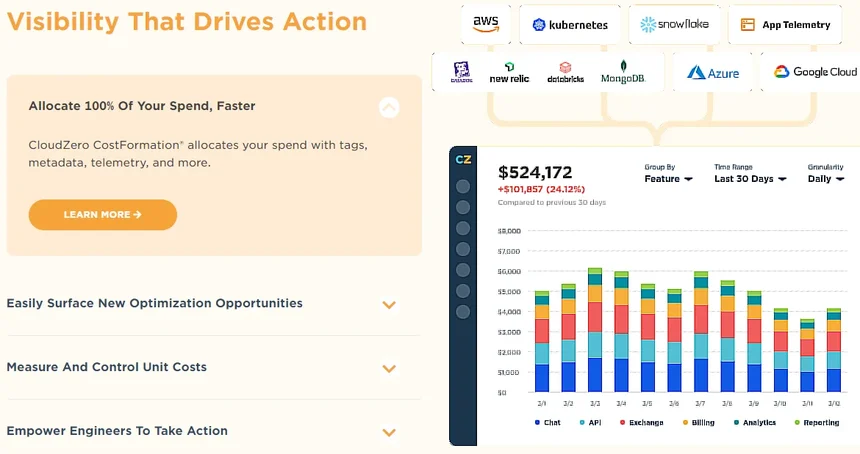Image resolution: width=860 pixels, height=454 pixels.
Task: Click the +$101,857 (24.12%) change value
Action: [x=541, y=189]
